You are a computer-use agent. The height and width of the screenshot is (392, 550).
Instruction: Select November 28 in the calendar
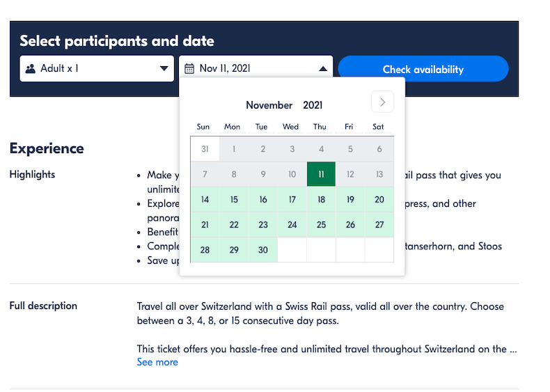point(205,250)
